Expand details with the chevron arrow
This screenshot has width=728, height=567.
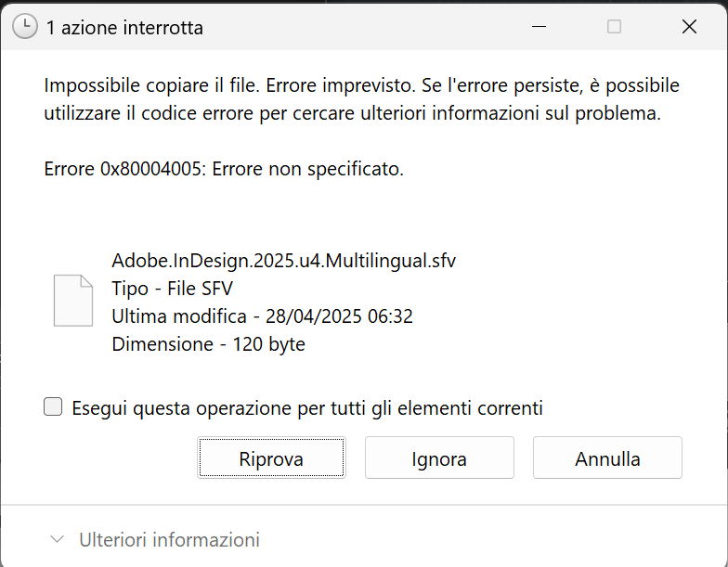[x=58, y=539]
